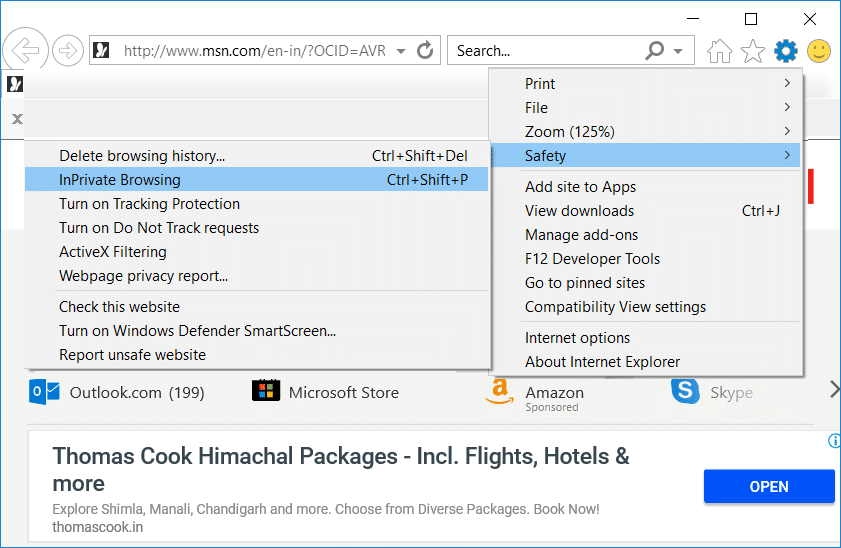Toggle ActiveX Filtering
This screenshot has height=548, width=841.
point(113,252)
